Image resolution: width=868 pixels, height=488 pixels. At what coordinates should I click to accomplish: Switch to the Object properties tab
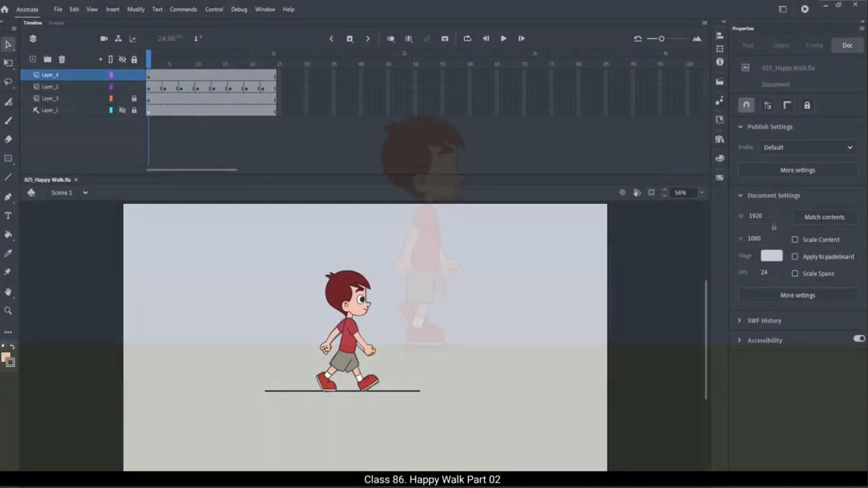tap(780, 45)
